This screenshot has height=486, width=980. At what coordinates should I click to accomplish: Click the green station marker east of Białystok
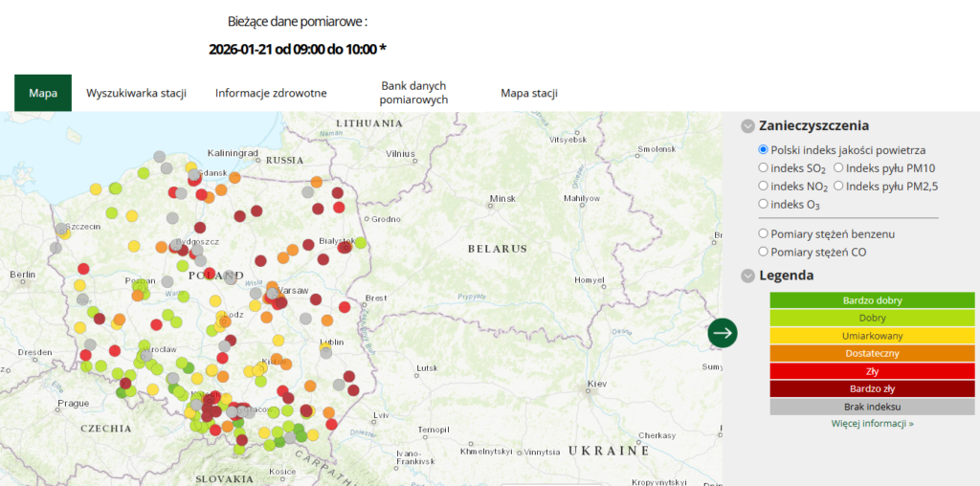361,243
